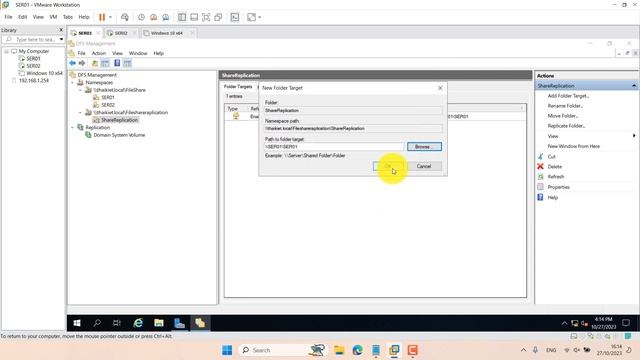This screenshot has height=360, width=640.
Task: Open the VMware Edit menu
Action: pos(22,17)
